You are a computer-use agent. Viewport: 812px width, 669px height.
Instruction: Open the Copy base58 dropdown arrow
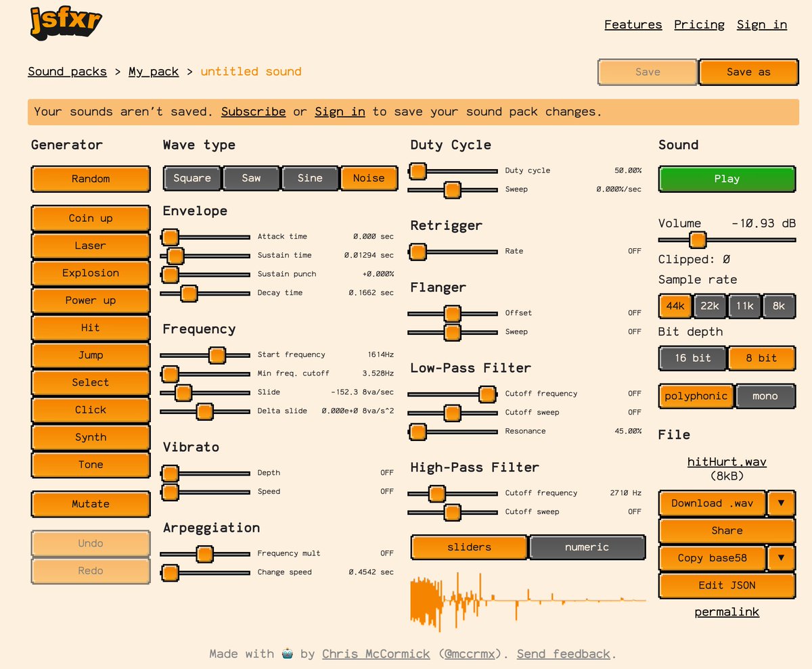point(781,558)
